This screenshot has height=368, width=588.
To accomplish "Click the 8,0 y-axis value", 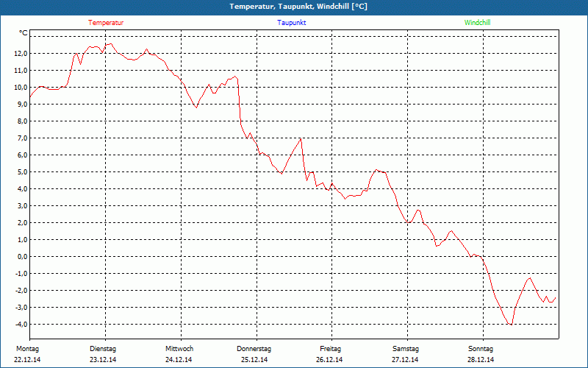I will point(22,121).
